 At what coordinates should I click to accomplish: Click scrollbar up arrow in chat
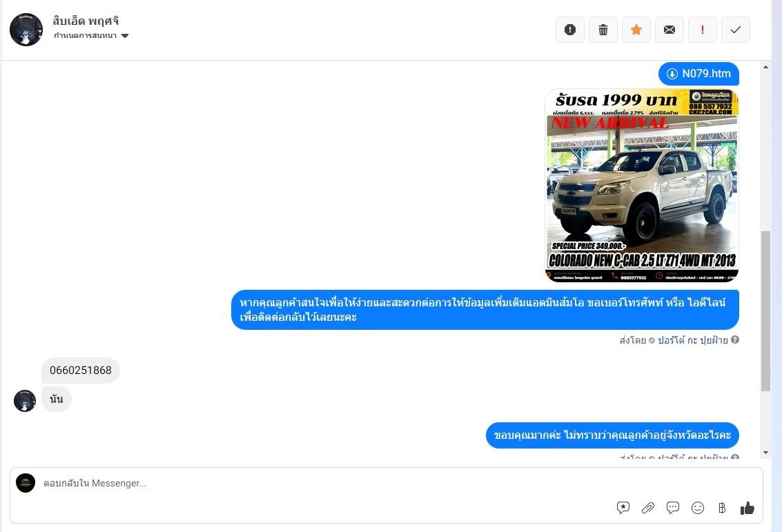[x=765, y=67]
